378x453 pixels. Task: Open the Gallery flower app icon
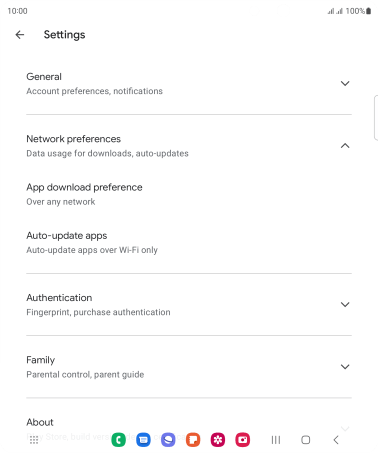click(x=218, y=440)
